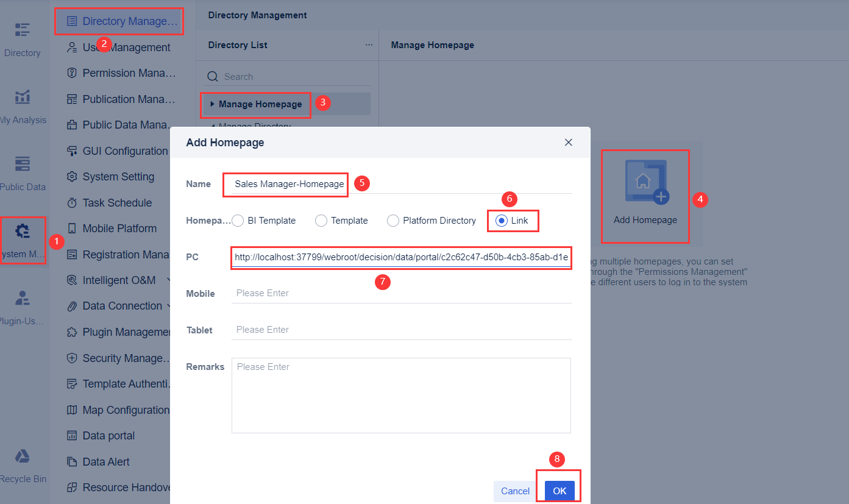Close the Add Homepage dialog with X

[569, 142]
